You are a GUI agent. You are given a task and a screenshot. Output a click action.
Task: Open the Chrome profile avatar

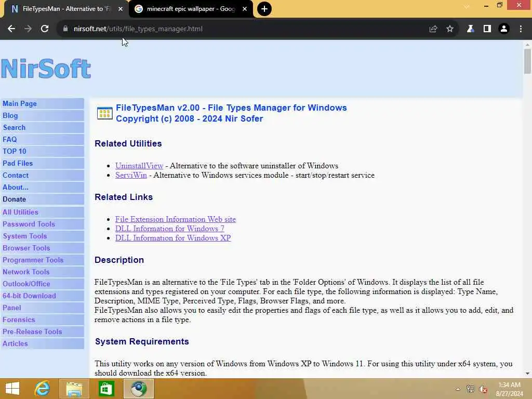[504, 29]
